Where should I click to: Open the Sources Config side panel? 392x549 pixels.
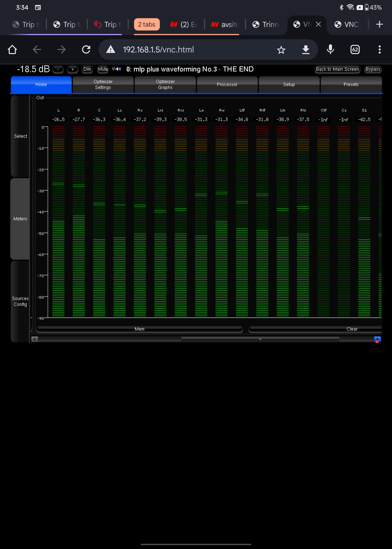[x=20, y=301]
